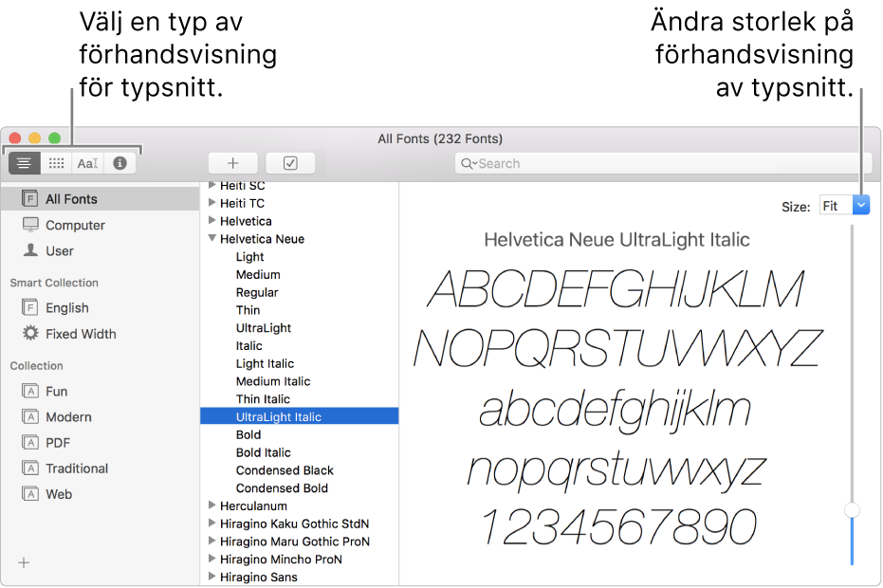Select the Thin typeface
Screen dimensions: 883x588
(248, 310)
